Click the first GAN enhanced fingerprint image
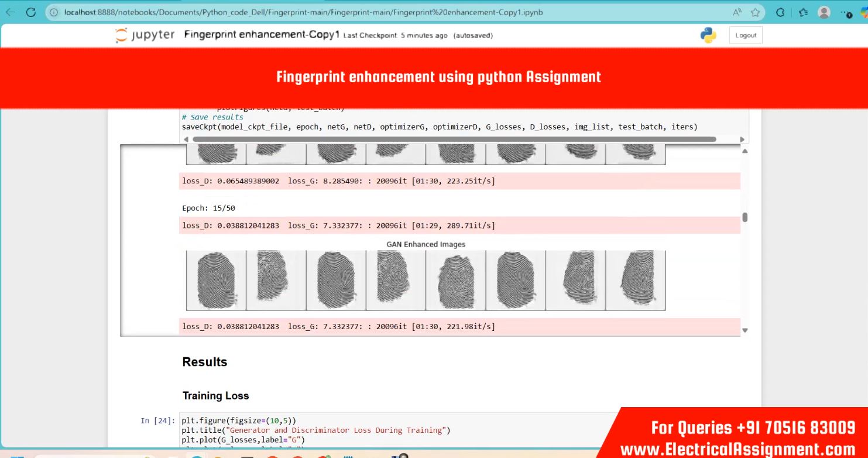 point(216,280)
